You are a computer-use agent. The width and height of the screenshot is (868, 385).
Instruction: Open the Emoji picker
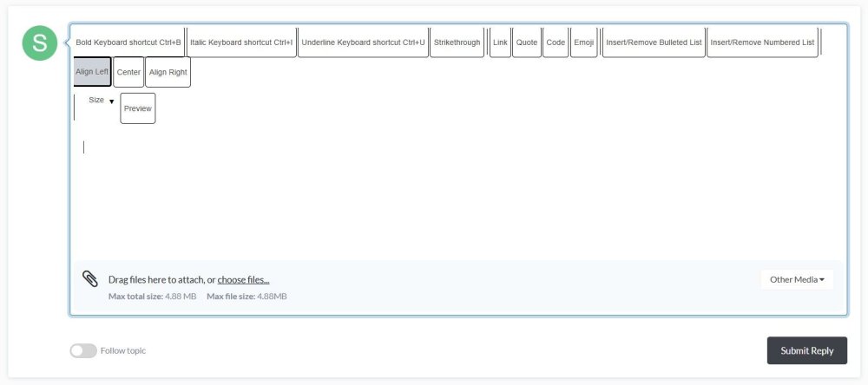[x=583, y=42]
